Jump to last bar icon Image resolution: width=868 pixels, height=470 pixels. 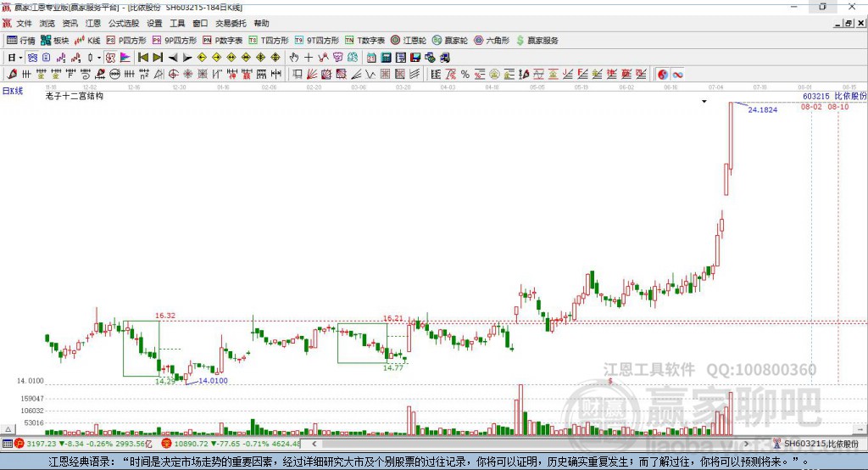coord(158,57)
